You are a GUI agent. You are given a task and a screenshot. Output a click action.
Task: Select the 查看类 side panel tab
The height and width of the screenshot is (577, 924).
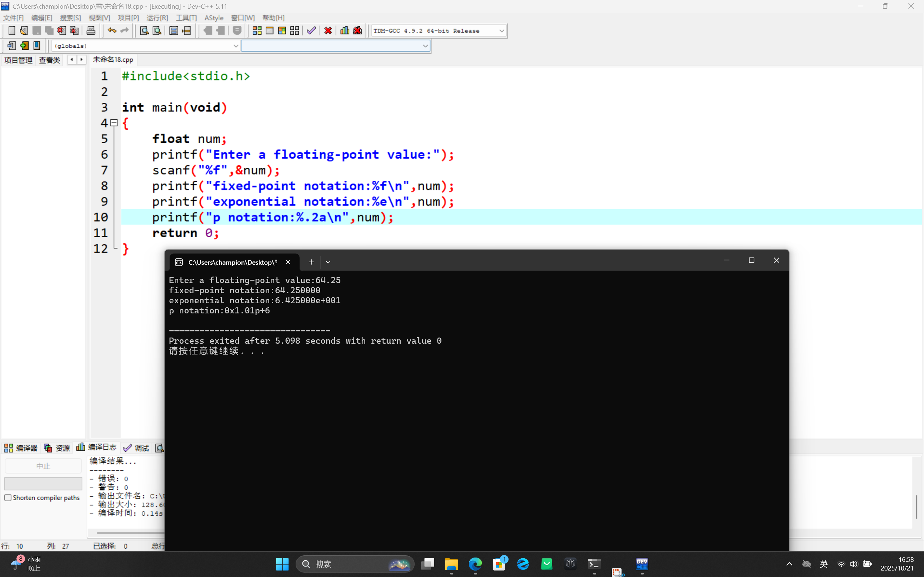click(49, 60)
